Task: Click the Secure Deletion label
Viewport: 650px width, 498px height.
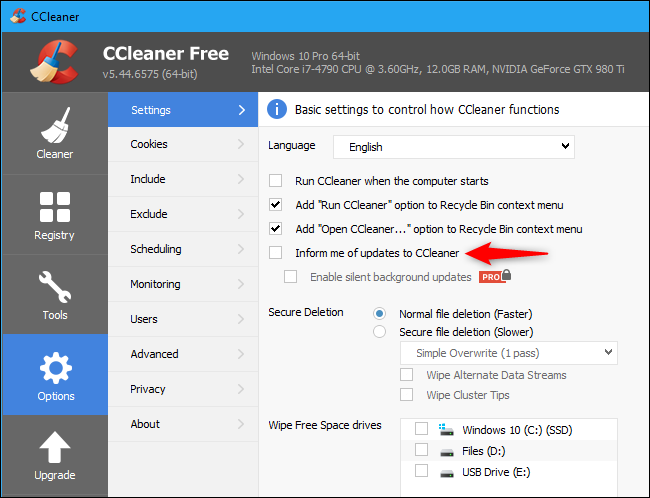Action: pyautogui.click(x=306, y=312)
